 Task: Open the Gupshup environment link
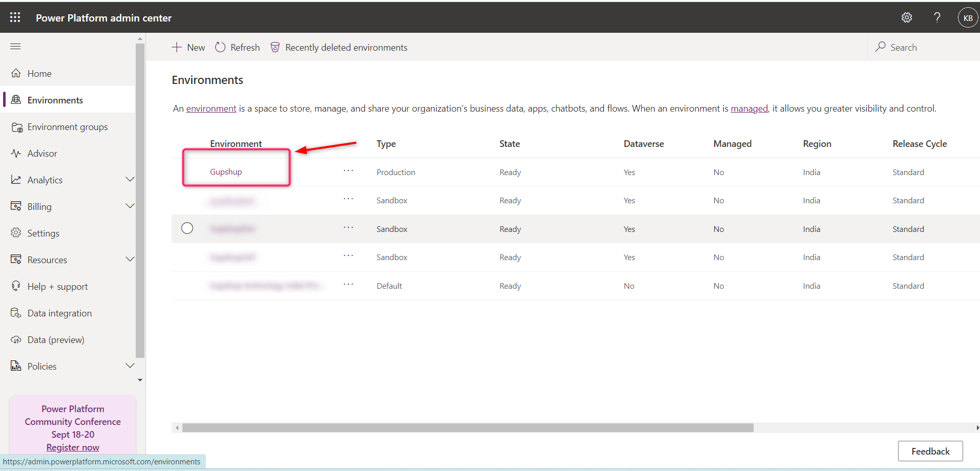point(226,172)
